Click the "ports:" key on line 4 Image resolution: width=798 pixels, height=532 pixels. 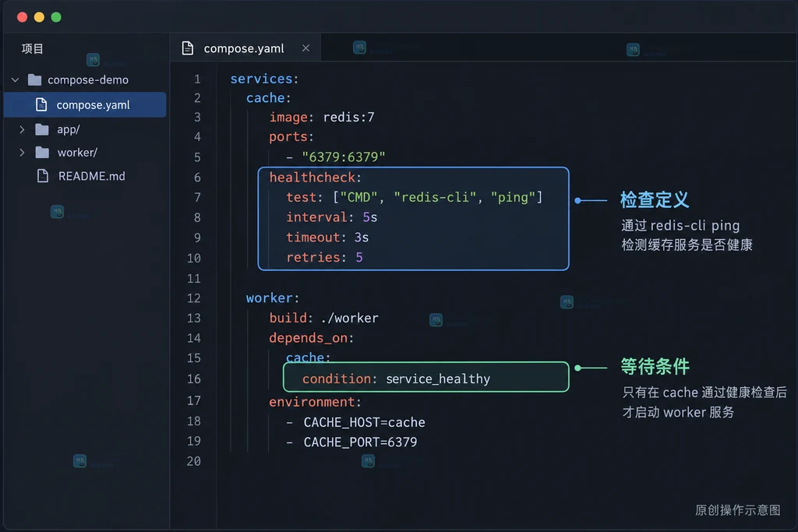[291, 137]
